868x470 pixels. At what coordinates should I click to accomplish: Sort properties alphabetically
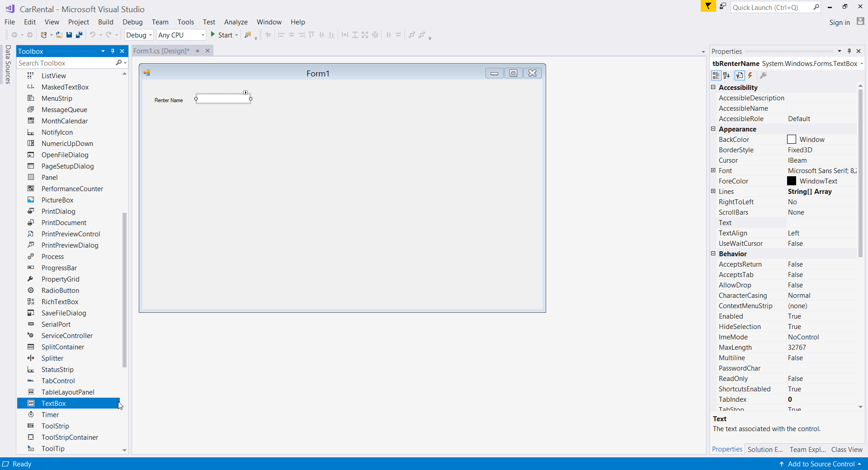pos(726,75)
